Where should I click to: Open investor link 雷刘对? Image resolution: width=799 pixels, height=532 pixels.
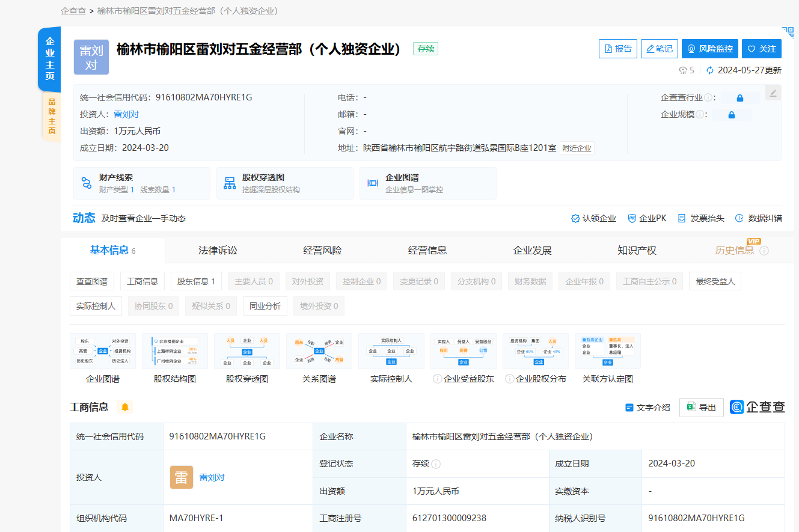coord(126,114)
